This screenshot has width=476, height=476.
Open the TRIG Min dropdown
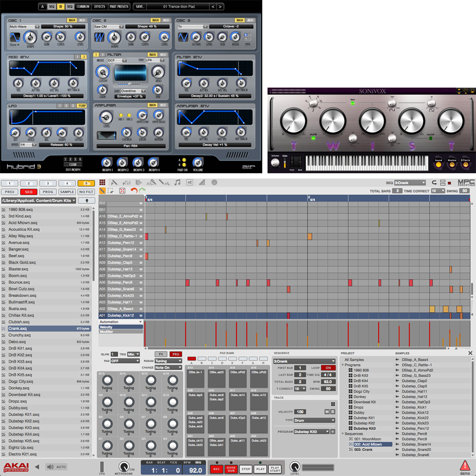click(133, 354)
